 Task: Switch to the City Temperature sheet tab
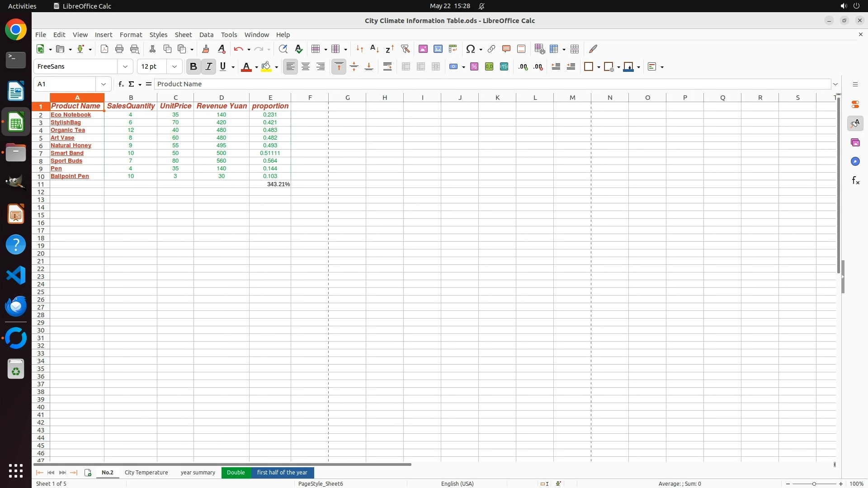(x=146, y=472)
